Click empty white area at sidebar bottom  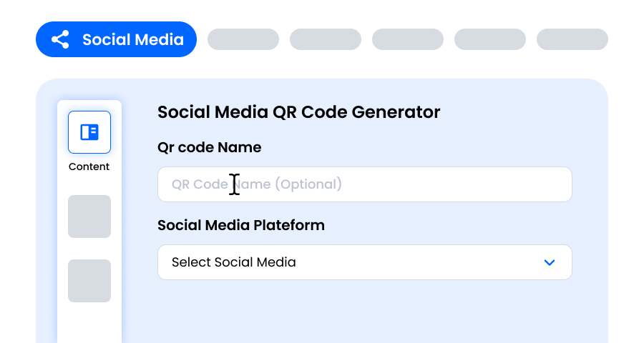(x=89, y=324)
